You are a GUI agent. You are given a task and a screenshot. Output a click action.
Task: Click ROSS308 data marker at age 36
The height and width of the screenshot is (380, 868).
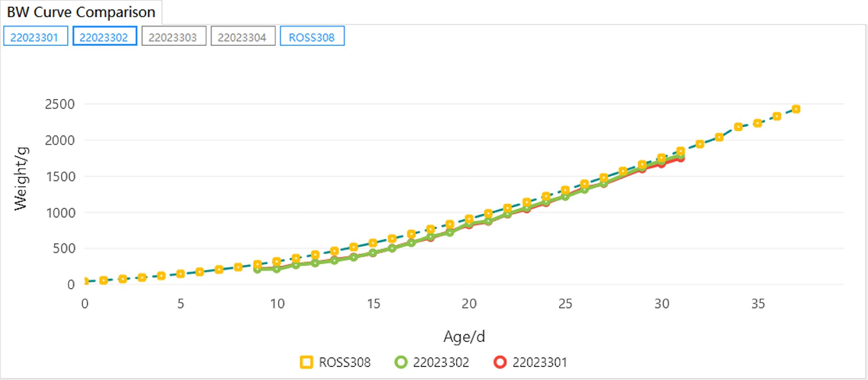pos(777,117)
